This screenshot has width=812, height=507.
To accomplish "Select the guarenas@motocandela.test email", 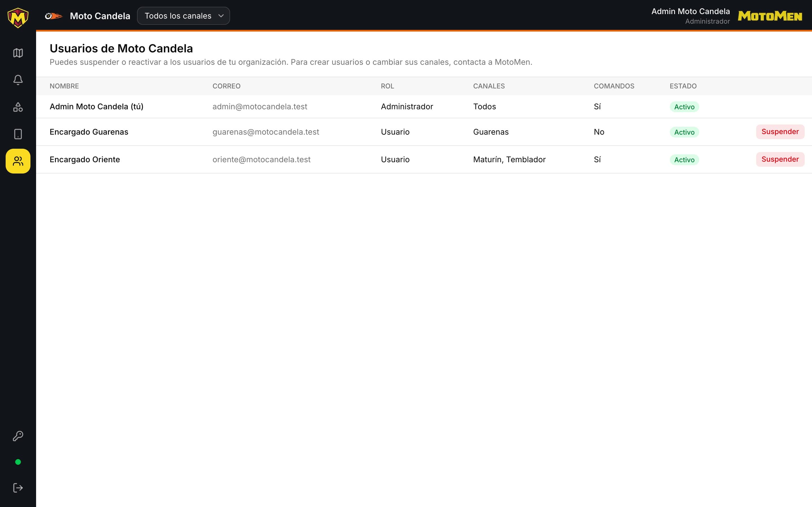I will point(266,132).
